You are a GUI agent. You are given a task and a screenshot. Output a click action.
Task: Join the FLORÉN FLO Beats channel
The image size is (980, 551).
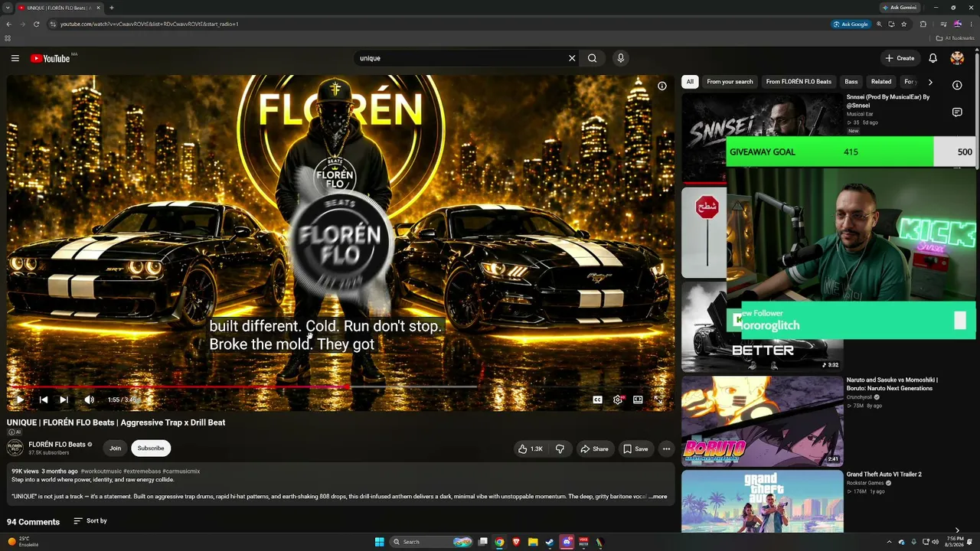115,448
